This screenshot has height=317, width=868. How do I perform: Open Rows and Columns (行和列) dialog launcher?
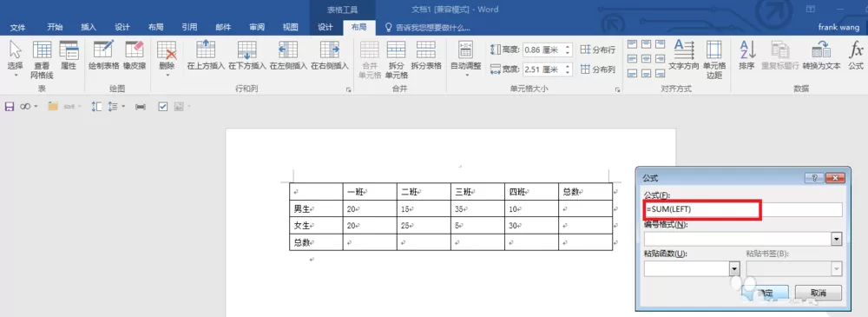(x=349, y=89)
